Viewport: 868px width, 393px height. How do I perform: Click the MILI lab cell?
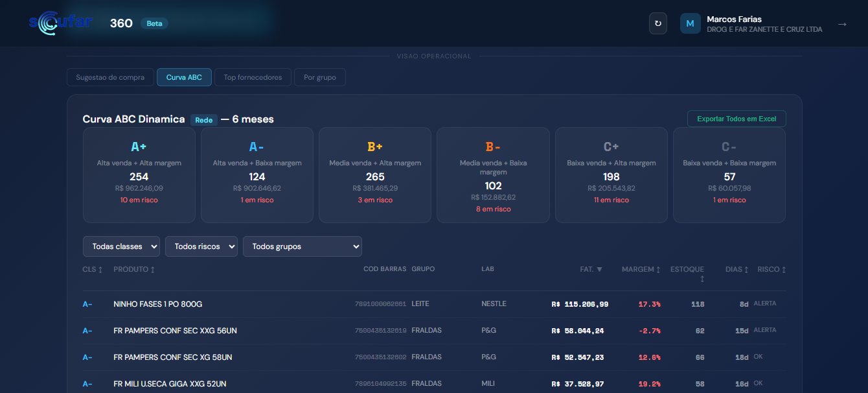488,384
